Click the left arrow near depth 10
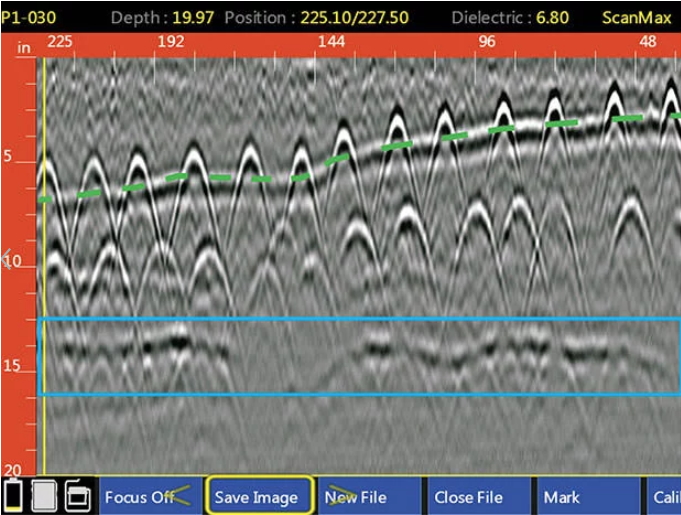This screenshot has width=681, height=515. tap(6, 259)
